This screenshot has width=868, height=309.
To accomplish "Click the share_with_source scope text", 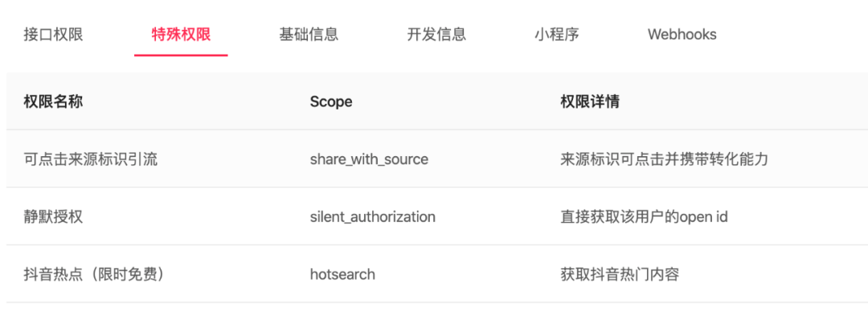I will (x=369, y=159).
